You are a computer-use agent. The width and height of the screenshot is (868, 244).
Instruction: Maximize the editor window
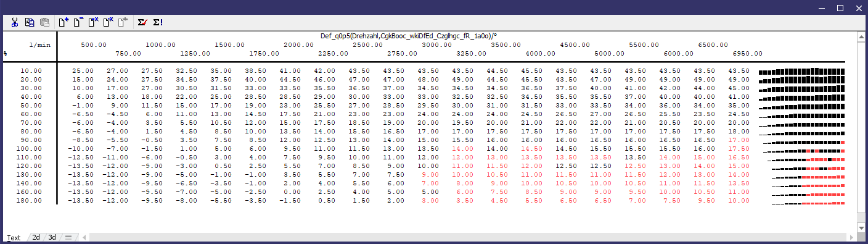[840, 7]
